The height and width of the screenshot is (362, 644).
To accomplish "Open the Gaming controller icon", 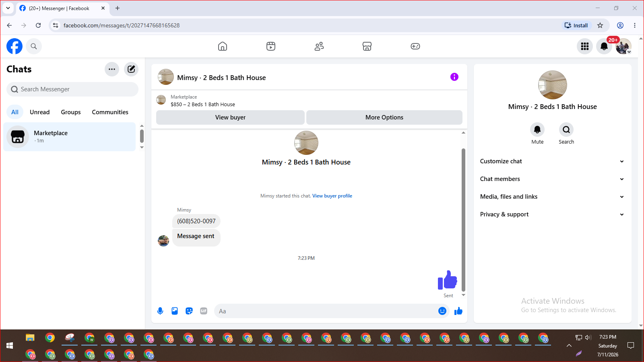I will pos(415,46).
